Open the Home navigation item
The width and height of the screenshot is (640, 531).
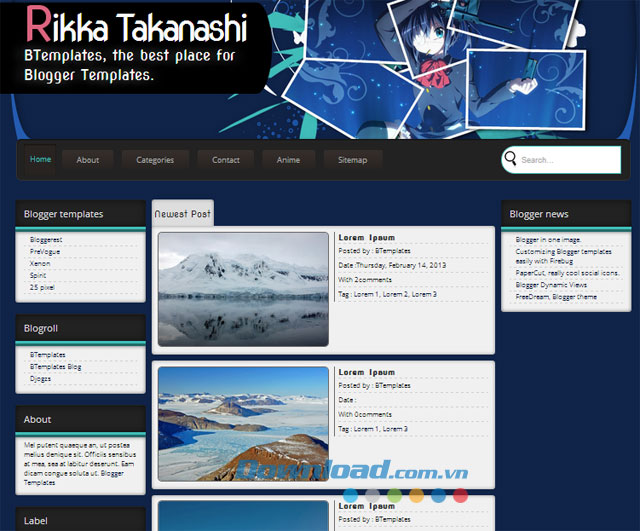40,159
